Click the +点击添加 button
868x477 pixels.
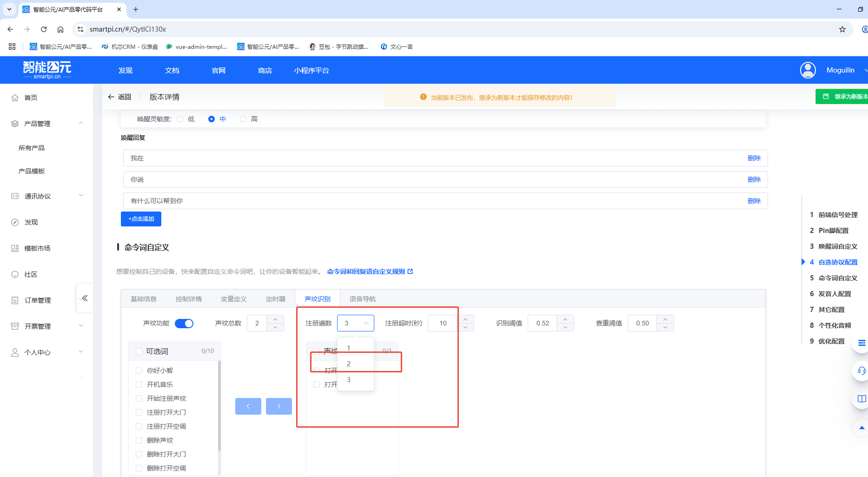point(141,219)
